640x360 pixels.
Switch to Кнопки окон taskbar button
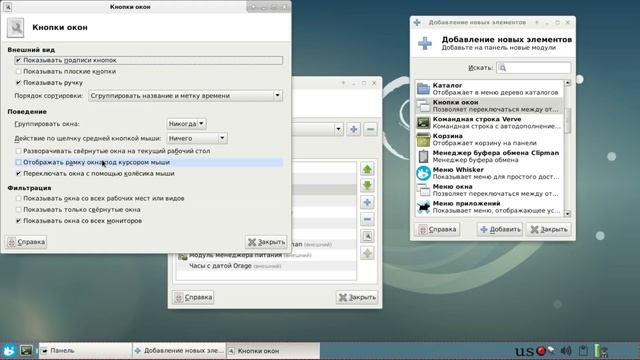click(273, 351)
